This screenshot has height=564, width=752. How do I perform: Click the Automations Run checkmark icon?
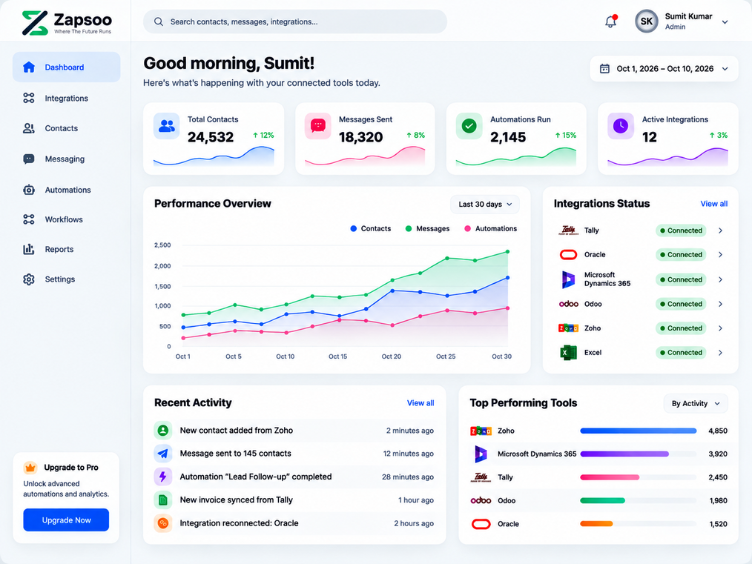pyautogui.click(x=469, y=126)
